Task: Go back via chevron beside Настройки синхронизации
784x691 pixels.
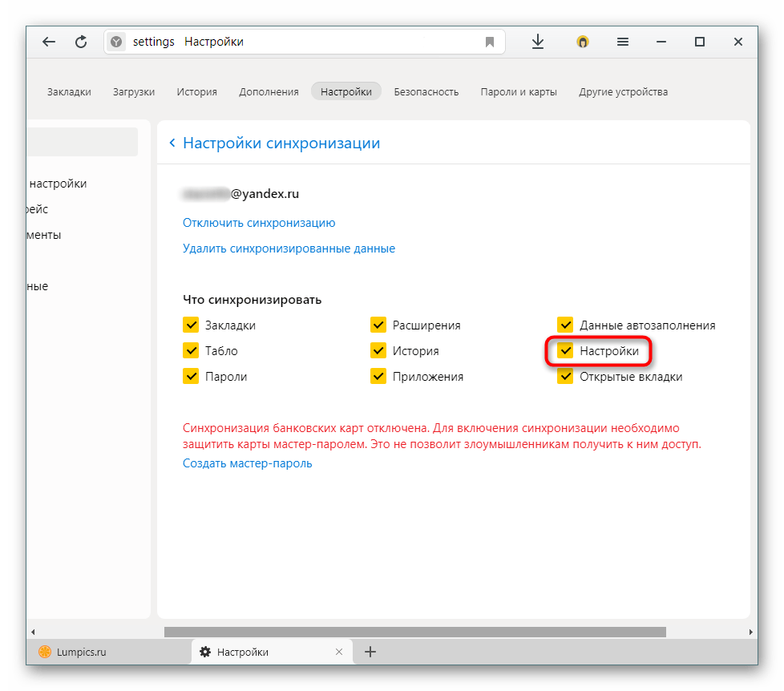Action: point(172,143)
